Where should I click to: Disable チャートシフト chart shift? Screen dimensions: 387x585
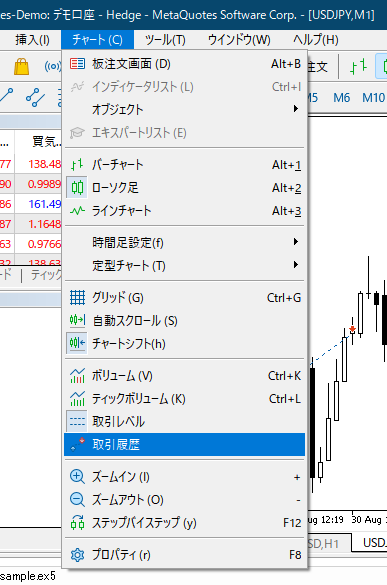pyautogui.click(x=185, y=344)
